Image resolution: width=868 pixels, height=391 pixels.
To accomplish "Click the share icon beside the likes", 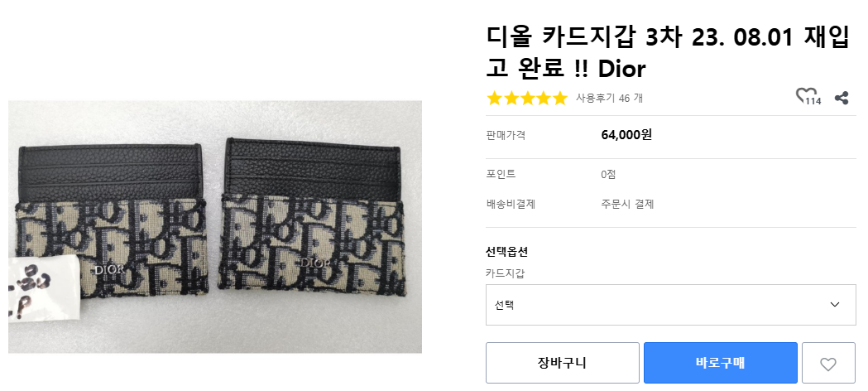I will [x=842, y=98].
